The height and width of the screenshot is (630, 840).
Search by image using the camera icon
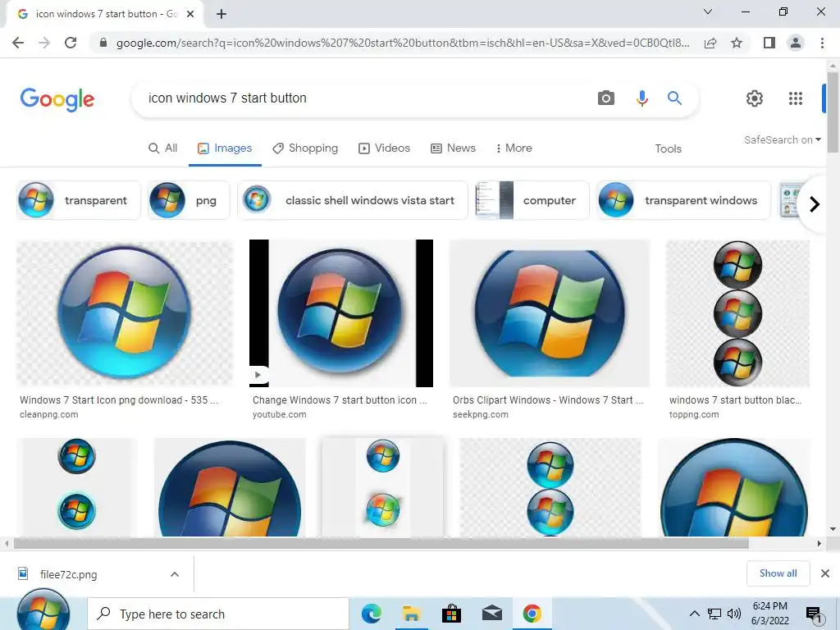point(606,98)
